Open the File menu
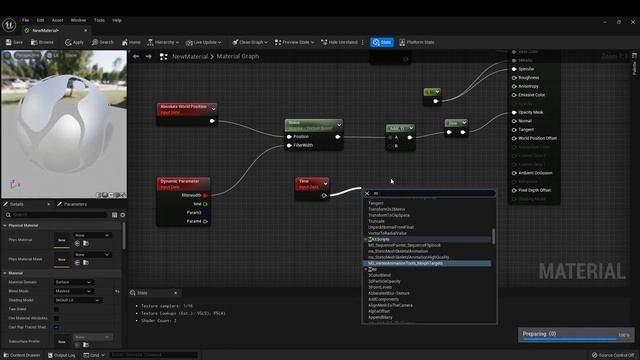This screenshot has height=360, width=640. pyautogui.click(x=25, y=20)
